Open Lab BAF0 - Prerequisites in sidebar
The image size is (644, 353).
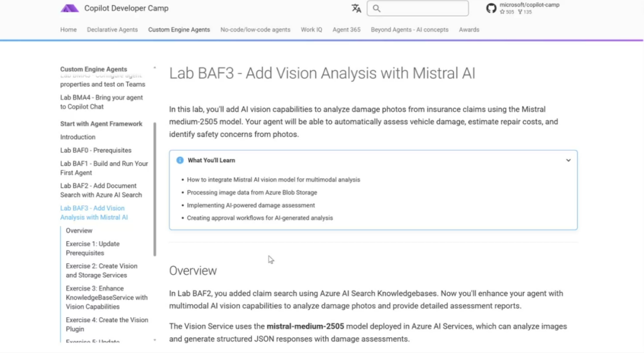pos(96,150)
